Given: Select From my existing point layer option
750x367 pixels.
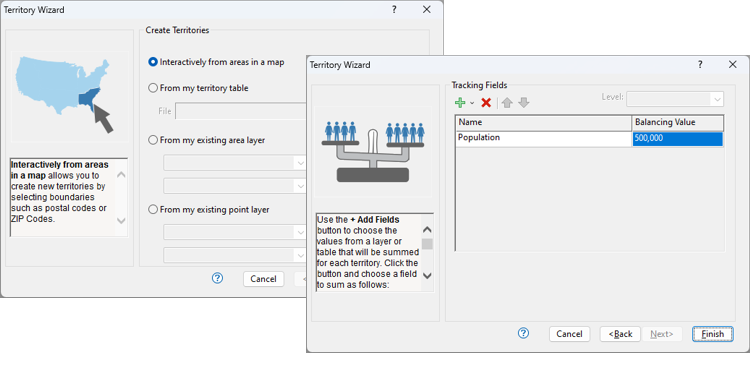Looking at the screenshot, I should tap(209, 210).
